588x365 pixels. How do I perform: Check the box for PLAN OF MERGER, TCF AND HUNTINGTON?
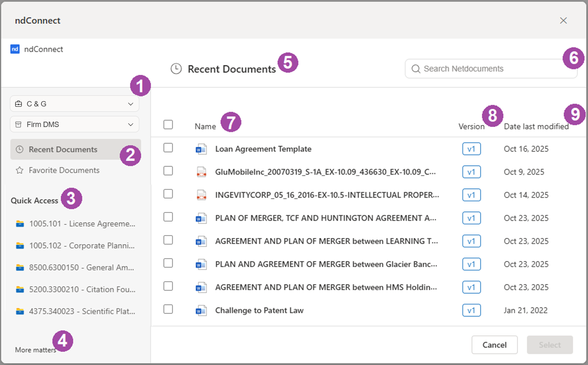168,217
